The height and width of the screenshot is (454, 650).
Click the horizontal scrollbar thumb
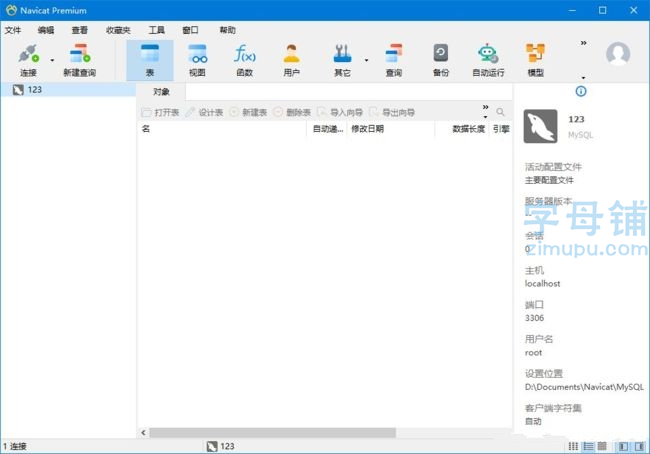tap(272, 432)
